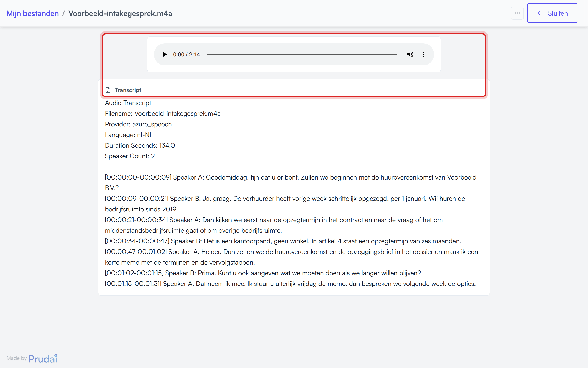Close the file with Sluiten button
Viewport: 588px width, 368px height.
[x=552, y=13]
